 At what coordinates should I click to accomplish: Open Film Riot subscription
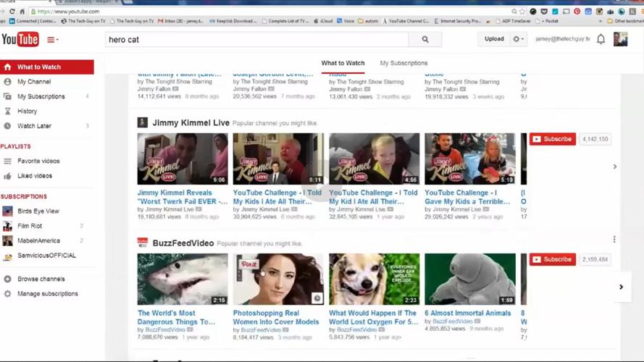tap(30, 226)
